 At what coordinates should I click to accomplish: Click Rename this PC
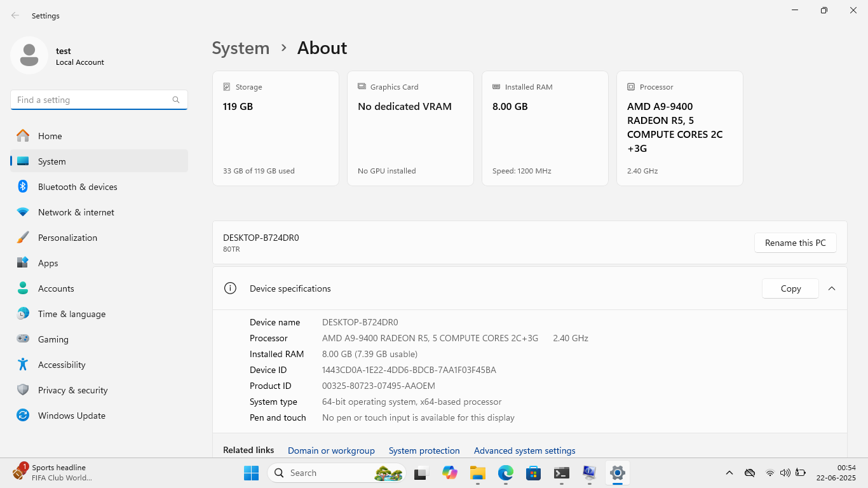[795, 243]
